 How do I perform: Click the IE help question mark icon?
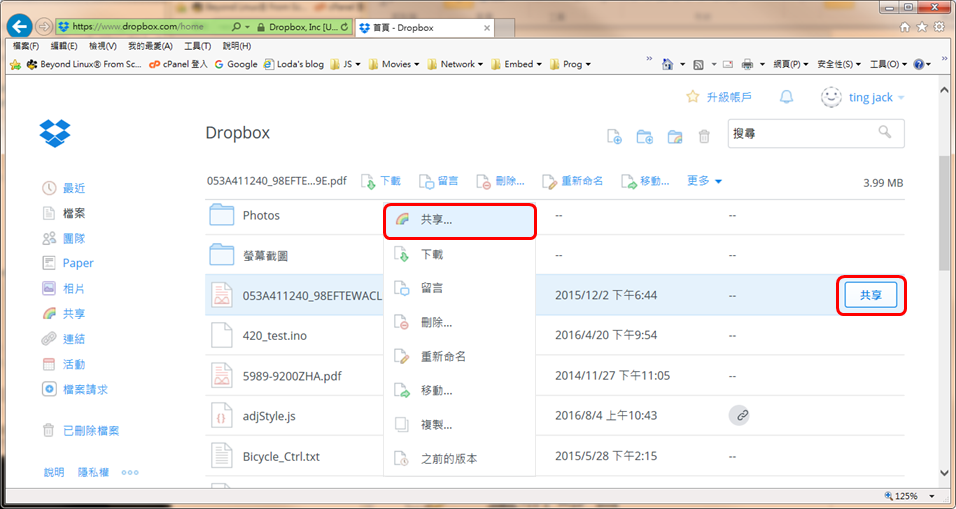[919, 64]
